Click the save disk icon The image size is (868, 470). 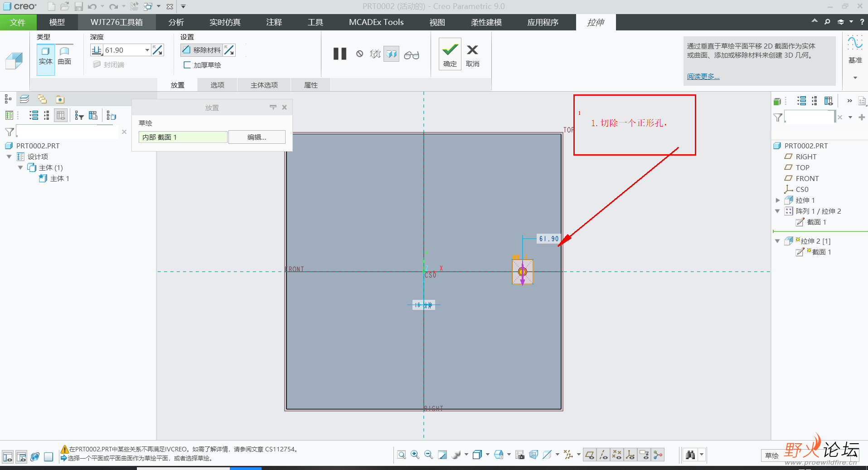click(79, 6)
